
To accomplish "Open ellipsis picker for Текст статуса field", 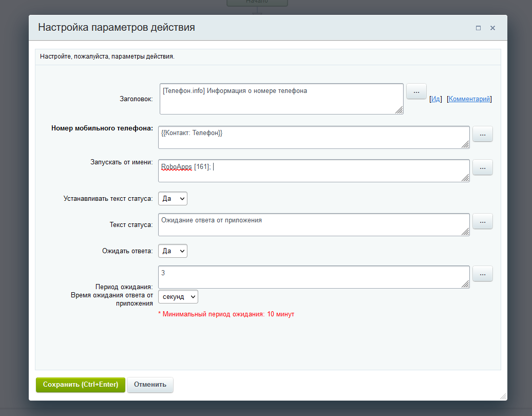I will click(x=482, y=221).
